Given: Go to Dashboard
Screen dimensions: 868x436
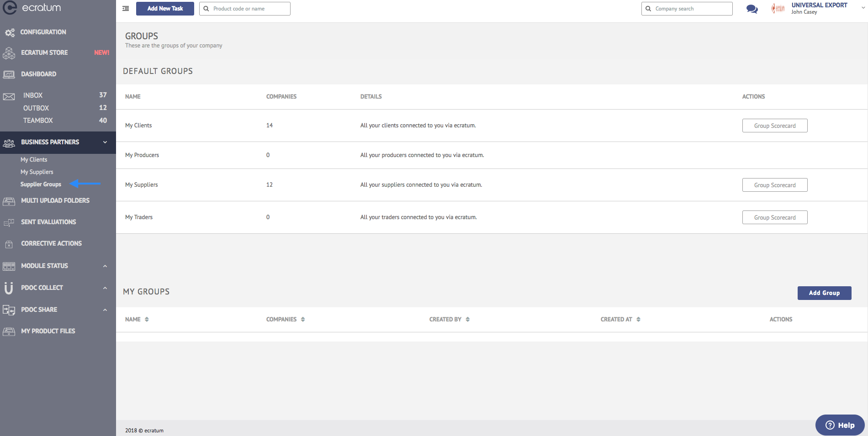Looking at the screenshot, I should coord(39,74).
